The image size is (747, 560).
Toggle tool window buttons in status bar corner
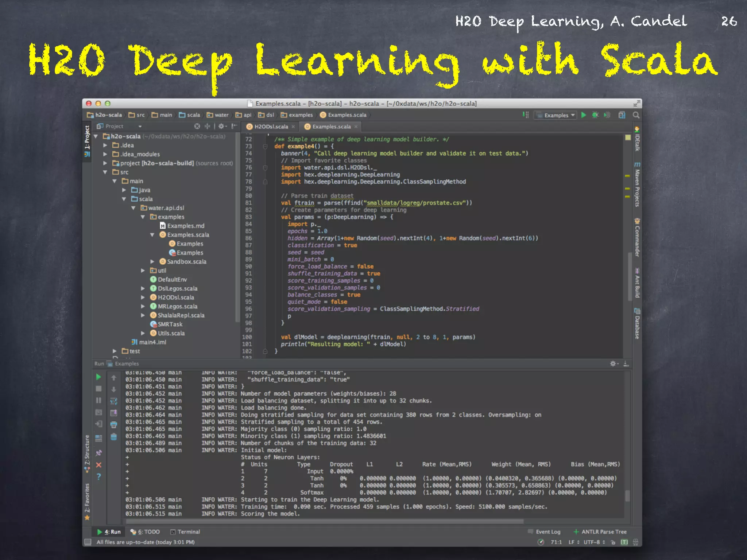[88, 542]
